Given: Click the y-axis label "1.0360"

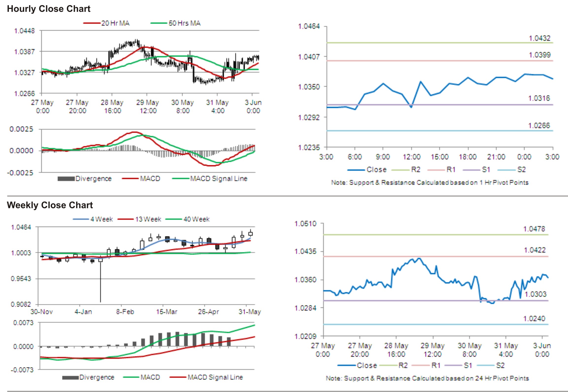Looking at the screenshot, I should [305, 280].
